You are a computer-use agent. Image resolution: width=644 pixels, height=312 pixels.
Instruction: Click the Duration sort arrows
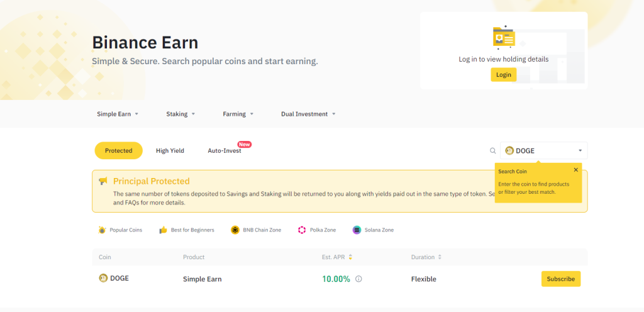[440, 257]
